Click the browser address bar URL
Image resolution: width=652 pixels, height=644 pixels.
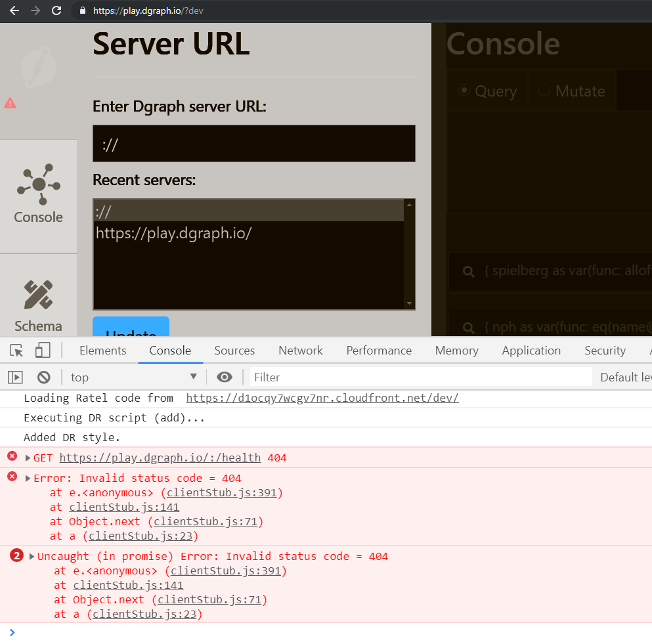148,11
